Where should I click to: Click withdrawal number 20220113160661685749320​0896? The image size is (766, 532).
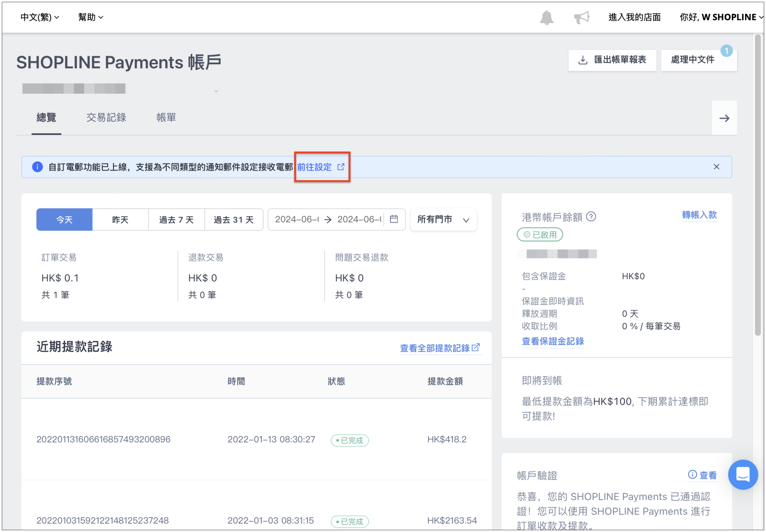[103, 439]
